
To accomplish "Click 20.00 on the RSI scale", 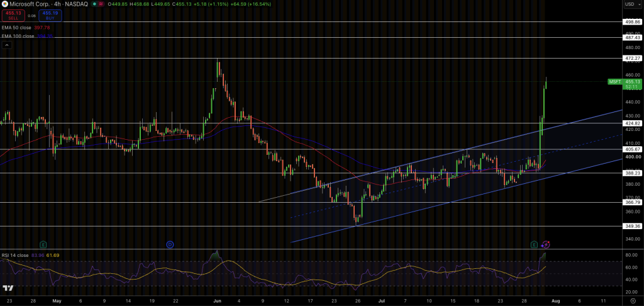I will coord(631,292).
